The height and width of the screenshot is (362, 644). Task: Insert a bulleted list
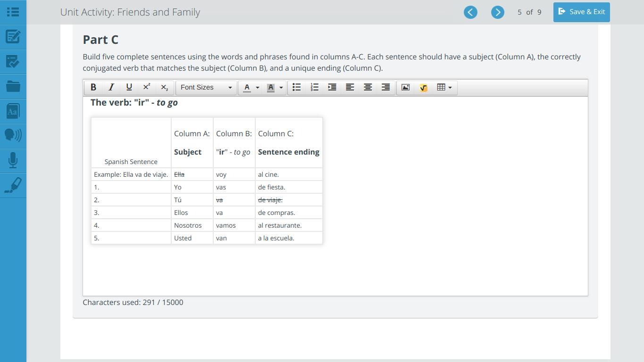coord(297,87)
